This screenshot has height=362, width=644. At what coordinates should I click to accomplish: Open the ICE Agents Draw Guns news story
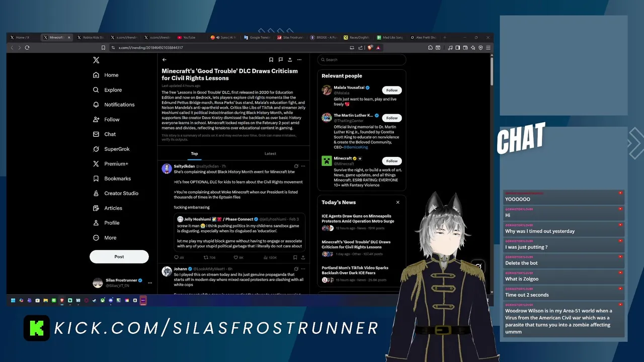pyautogui.click(x=358, y=222)
